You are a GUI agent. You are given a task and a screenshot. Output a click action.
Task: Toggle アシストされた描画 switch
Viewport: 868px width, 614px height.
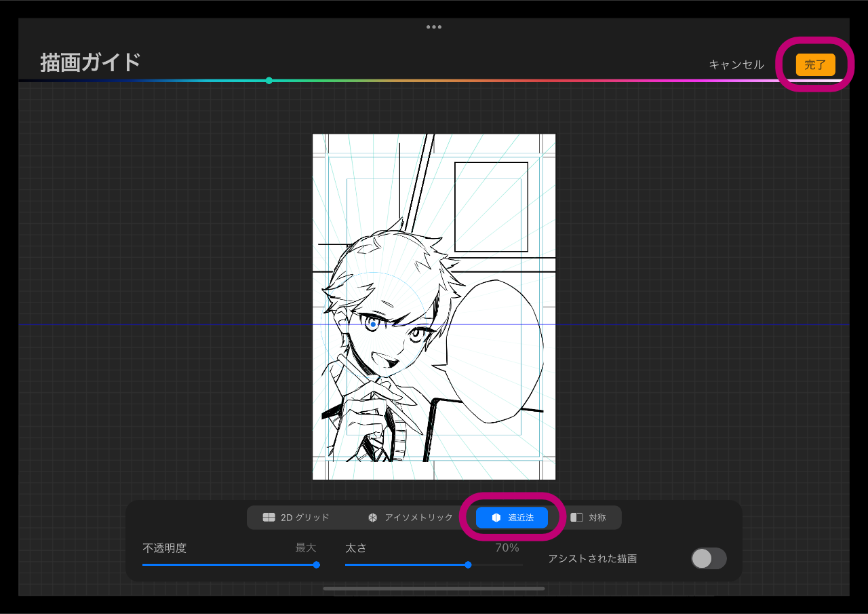709,558
